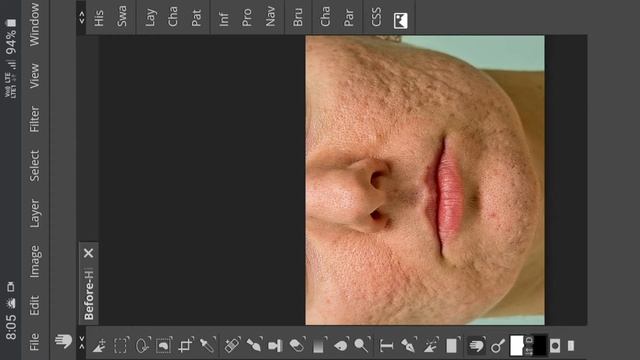
Task: Select the Crop tool
Action: 186,346
